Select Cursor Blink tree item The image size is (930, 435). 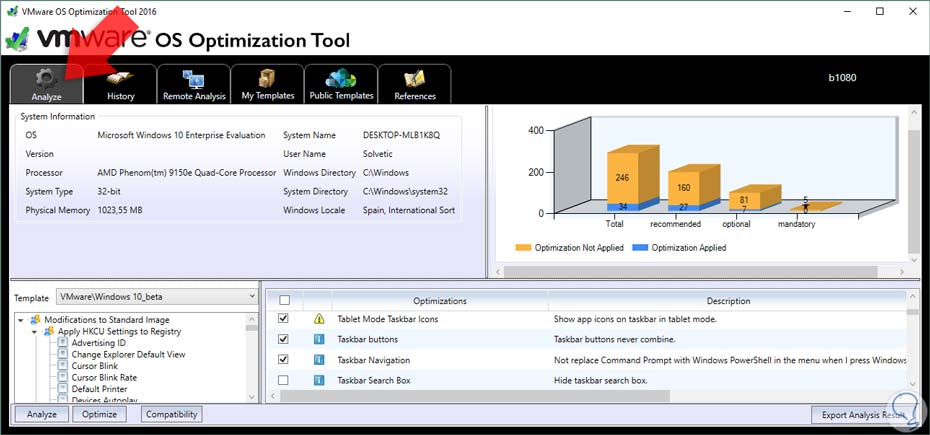[95, 366]
